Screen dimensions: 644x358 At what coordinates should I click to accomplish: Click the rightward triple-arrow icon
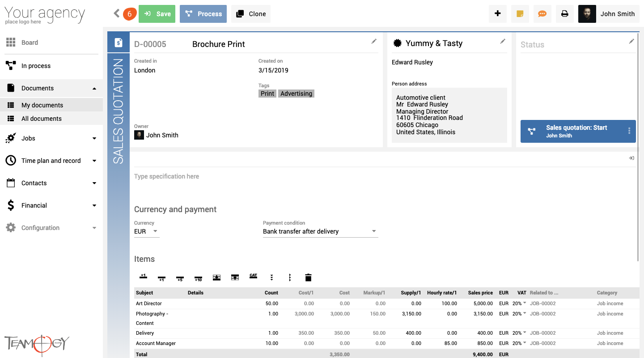pyautogui.click(x=290, y=277)
